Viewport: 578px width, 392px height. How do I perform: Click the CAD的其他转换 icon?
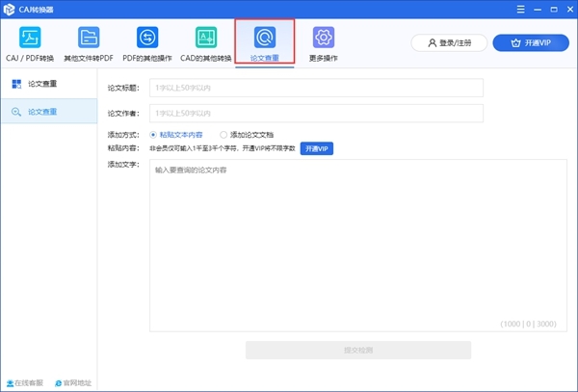point(205,38)
